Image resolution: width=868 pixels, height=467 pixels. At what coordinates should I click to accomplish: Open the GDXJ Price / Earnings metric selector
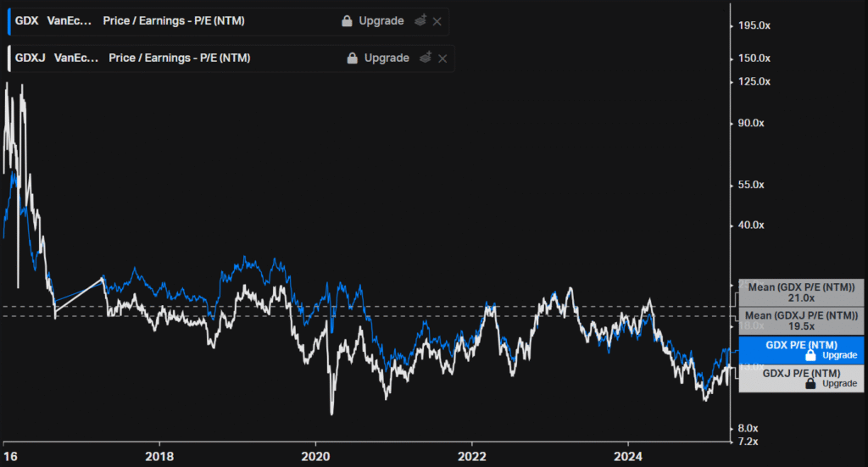[x=180, y=58]
